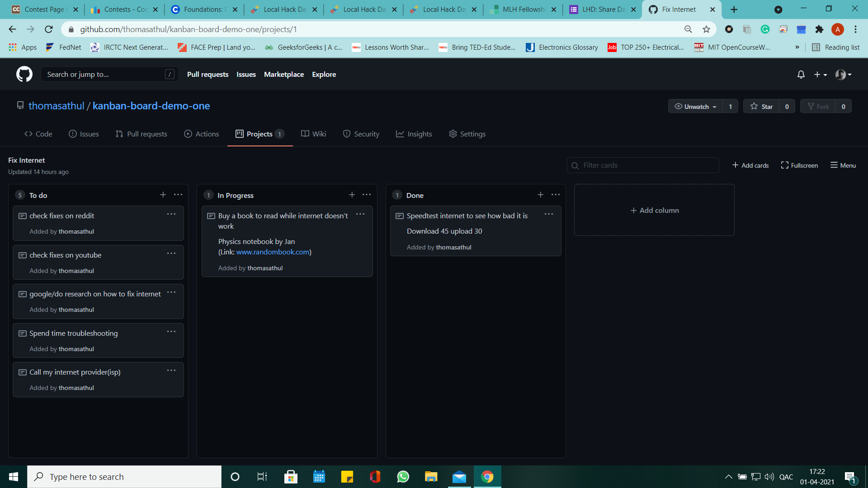
Task: Open WhatsApp from the taskbar
Action: click(403, 477)
